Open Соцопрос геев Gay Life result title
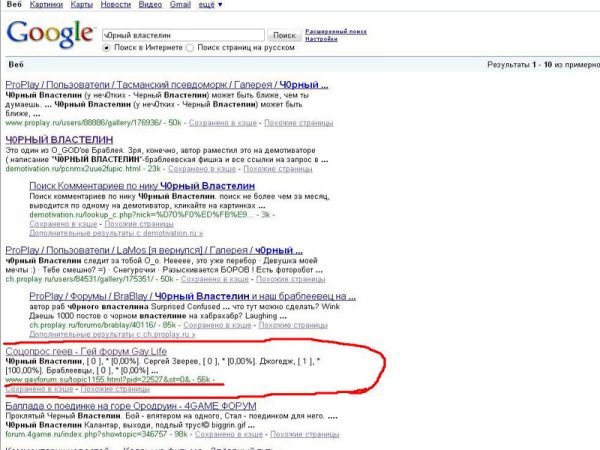 tap(86, 351)
